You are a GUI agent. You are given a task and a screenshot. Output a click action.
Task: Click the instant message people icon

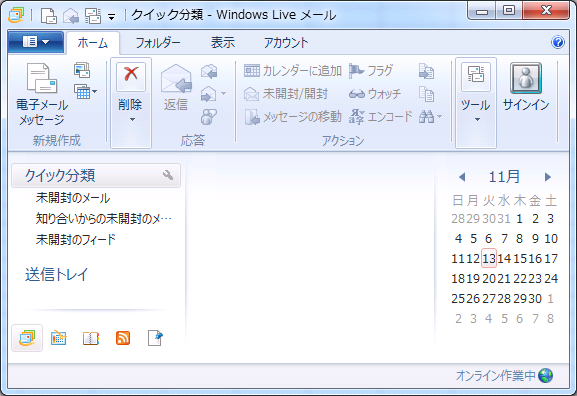coord(209,117)
